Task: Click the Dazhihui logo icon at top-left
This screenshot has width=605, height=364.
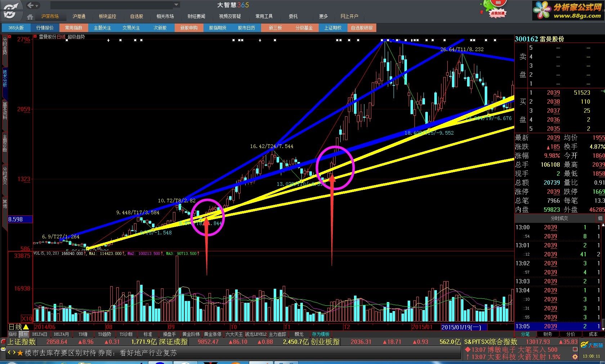Action: tap(11, 10)
